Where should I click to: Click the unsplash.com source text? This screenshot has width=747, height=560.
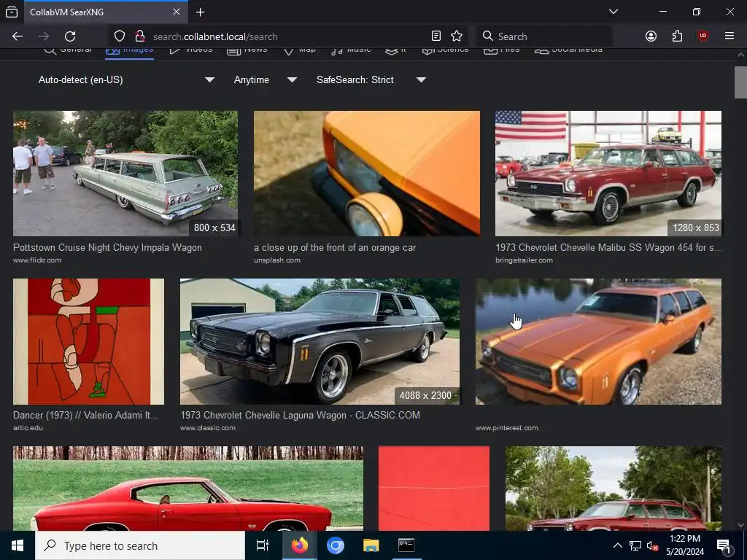pos(277,260)
